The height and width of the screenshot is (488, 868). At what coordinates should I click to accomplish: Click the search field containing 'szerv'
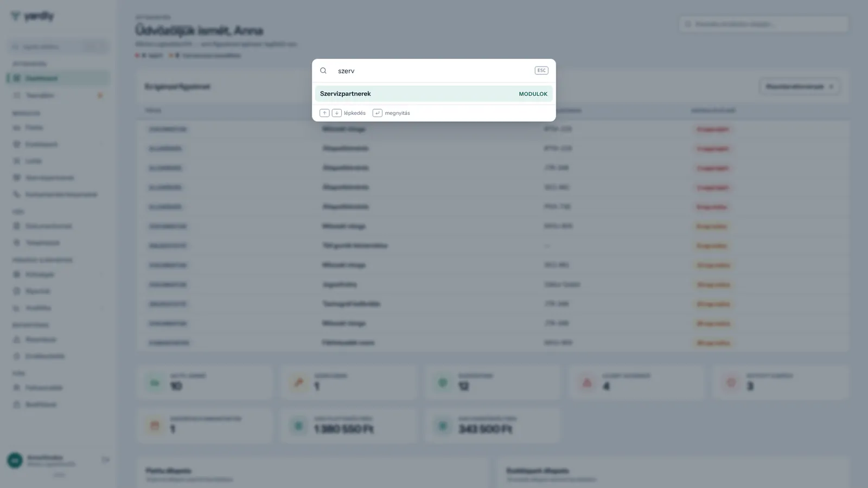click(433, 70)
